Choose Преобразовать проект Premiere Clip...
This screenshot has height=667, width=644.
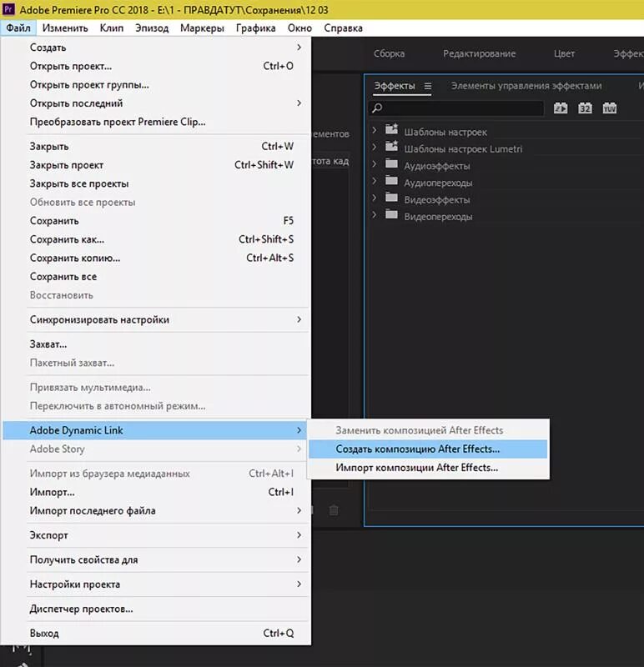156,122
